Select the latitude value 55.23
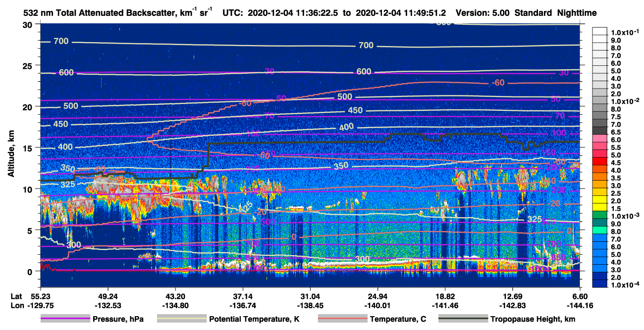The image size is (644, 330). click(x=40, y=296)
